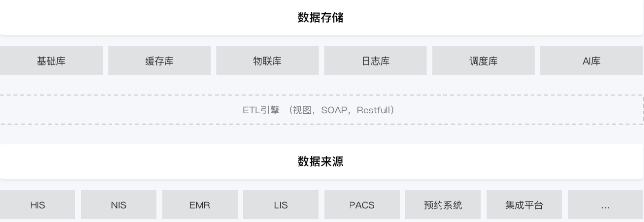Click the 数据来源 title text
Viewport: 644px width, 222px height.
(321, 162)
